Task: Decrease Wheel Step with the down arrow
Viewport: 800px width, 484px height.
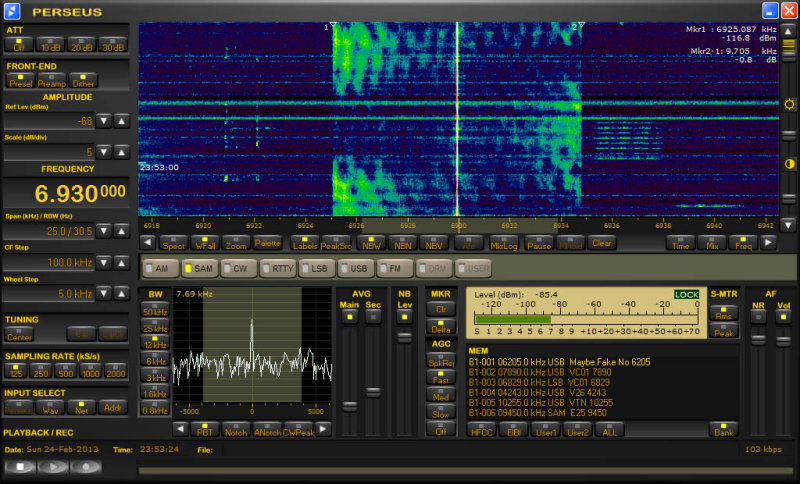Action: pos(104,293)
